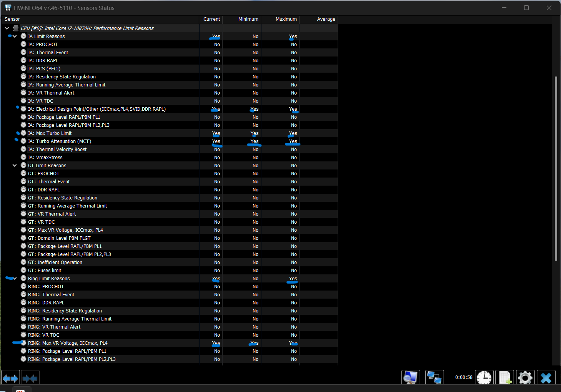Image resolution: width=561 pixels, height=392 pixels.
Task: Click the sensor icon for RING: PROCHOT
Action: click(x=23, y=286)
